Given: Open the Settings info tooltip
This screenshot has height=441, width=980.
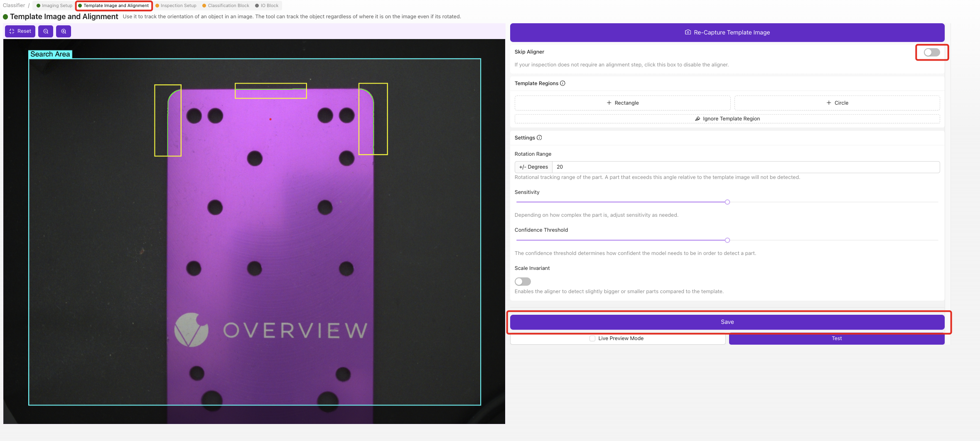Looking at the screenshot, I should 539,137.
